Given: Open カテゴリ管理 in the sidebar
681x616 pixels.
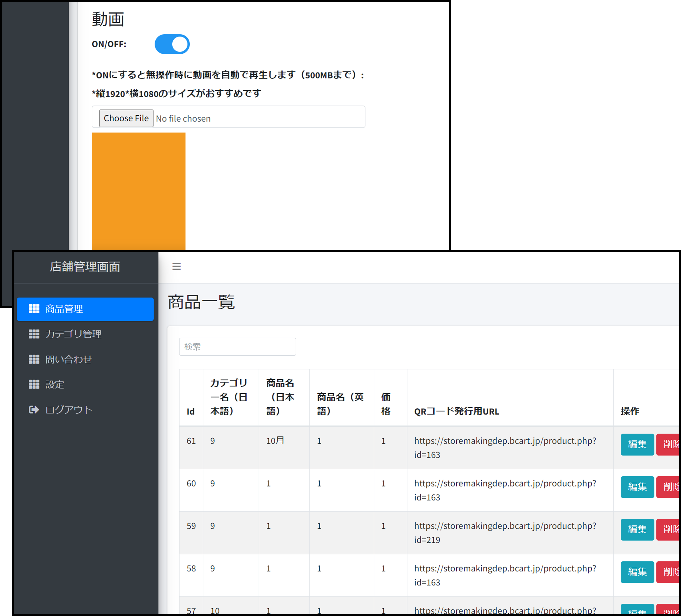Looking at the screenshot, I should point(85,334).
